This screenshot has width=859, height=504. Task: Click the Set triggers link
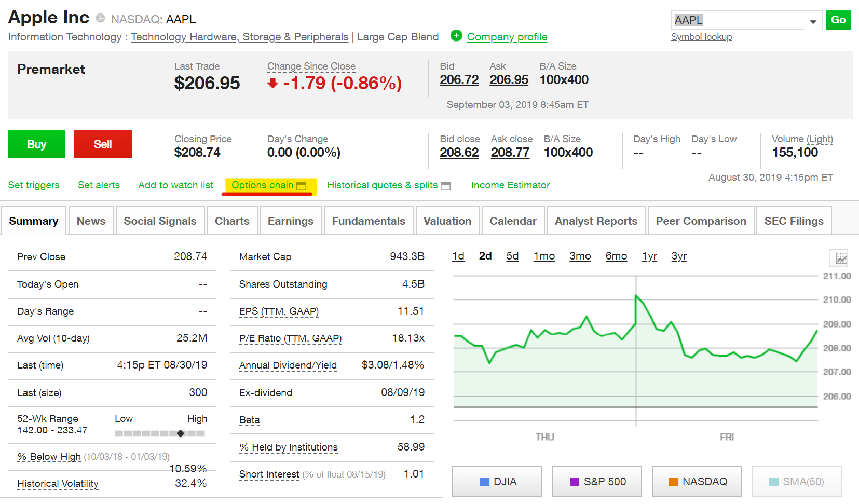(34, 185)
